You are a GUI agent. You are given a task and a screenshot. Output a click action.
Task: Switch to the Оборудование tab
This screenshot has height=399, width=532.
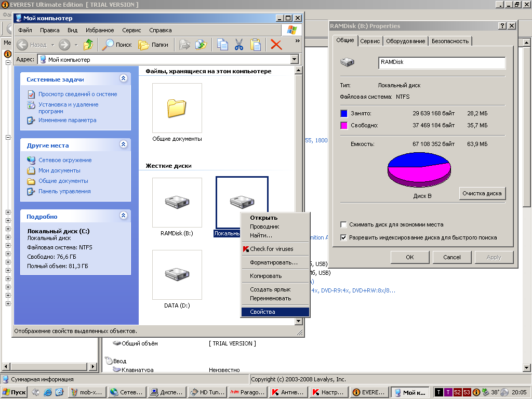point(405,41)
